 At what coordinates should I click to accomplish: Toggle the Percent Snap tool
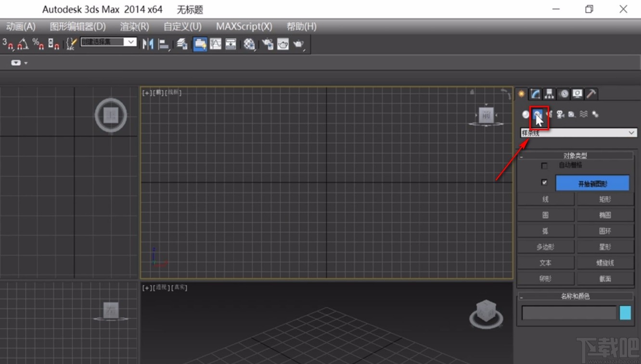tap(38, 44)
